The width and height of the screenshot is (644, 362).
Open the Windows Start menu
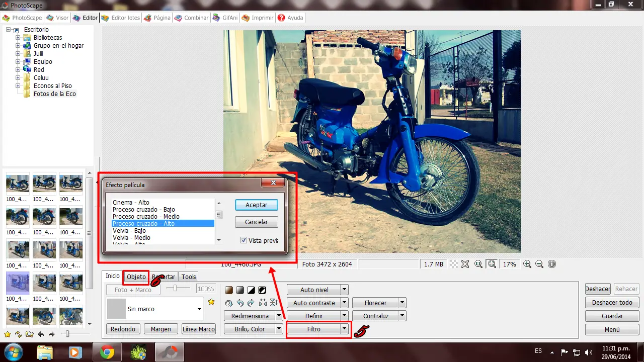13,352
